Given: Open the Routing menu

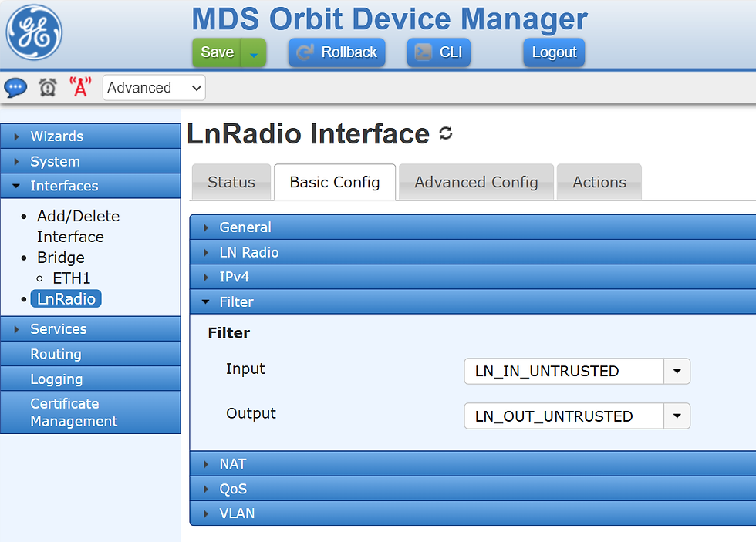Looking at the screenshot, I should (x=91, y=354).
